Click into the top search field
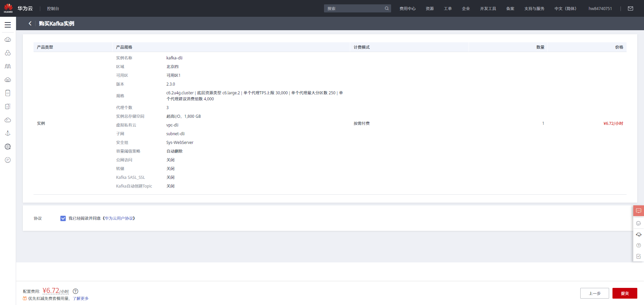644x305 pixels. [x=354, y=8]
